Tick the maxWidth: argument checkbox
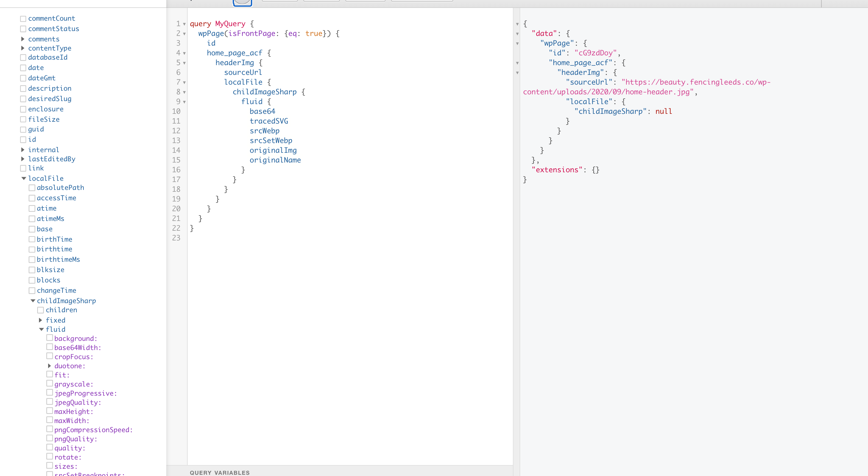 (50, 420)
